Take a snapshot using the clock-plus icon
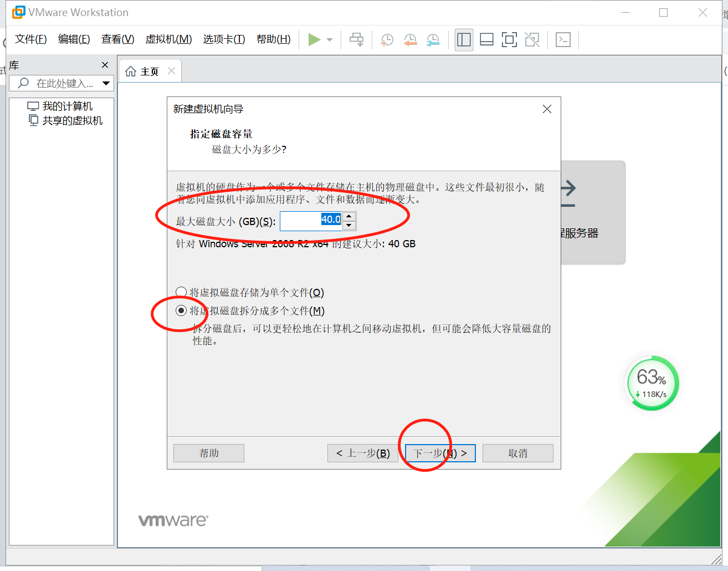Image resolution: width=728 pixels, height=571 pixels. click(x=387, y=39)
